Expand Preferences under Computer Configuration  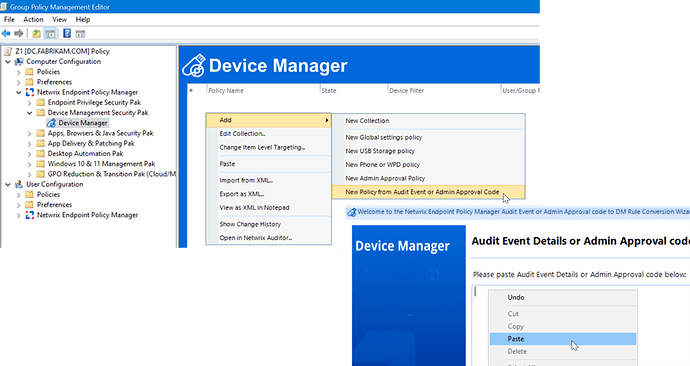pos(18,82)
